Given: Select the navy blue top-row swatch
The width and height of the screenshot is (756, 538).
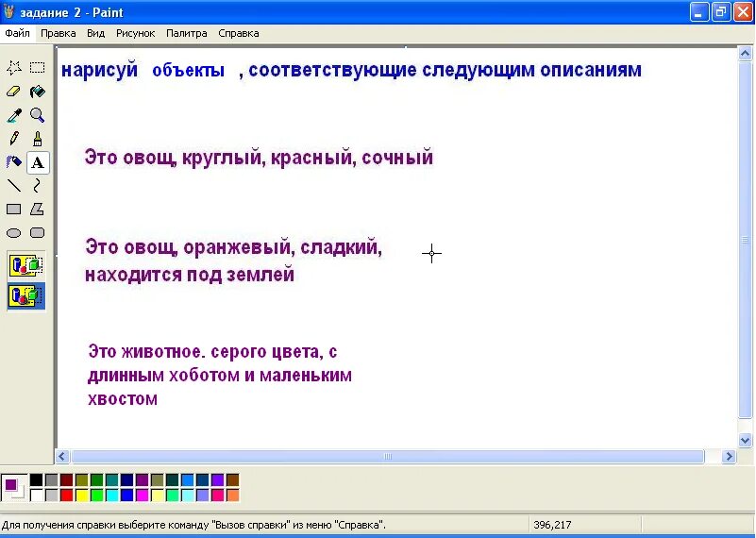Looking at the screenshot, I should 126,479.
